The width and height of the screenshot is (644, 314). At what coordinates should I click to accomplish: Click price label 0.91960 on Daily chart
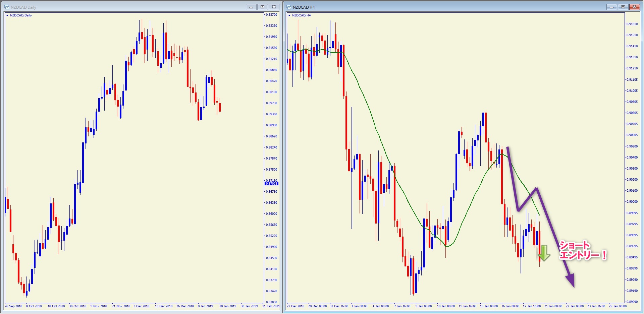[272, 37]
